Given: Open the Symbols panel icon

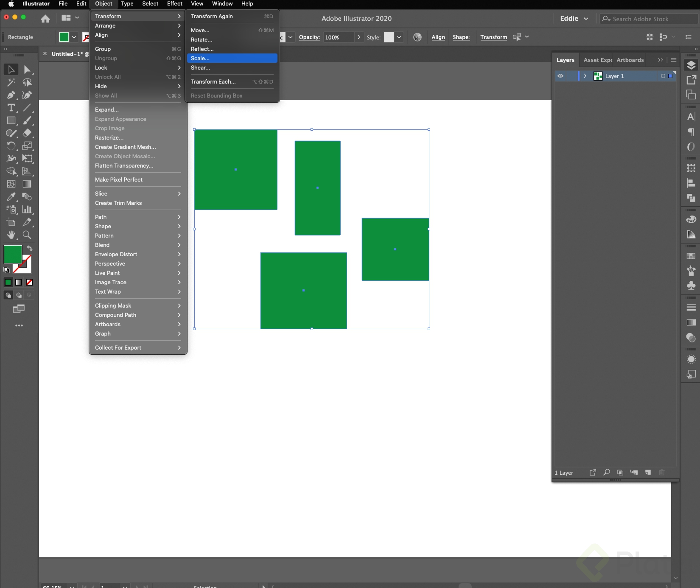Looking at the screenshot, I should tap(691, 286).
